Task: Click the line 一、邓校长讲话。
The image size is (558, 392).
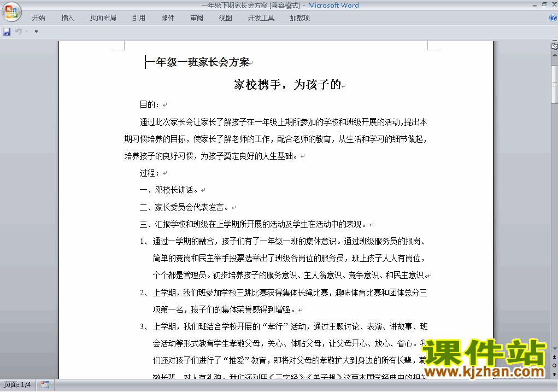Action: (170, 190)
